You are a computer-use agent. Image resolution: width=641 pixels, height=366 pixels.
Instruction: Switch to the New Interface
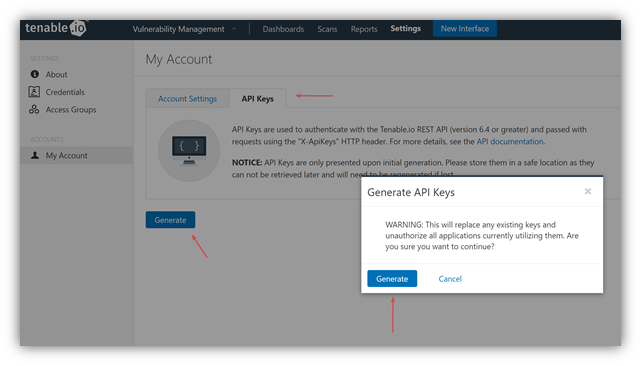[465, 29]
